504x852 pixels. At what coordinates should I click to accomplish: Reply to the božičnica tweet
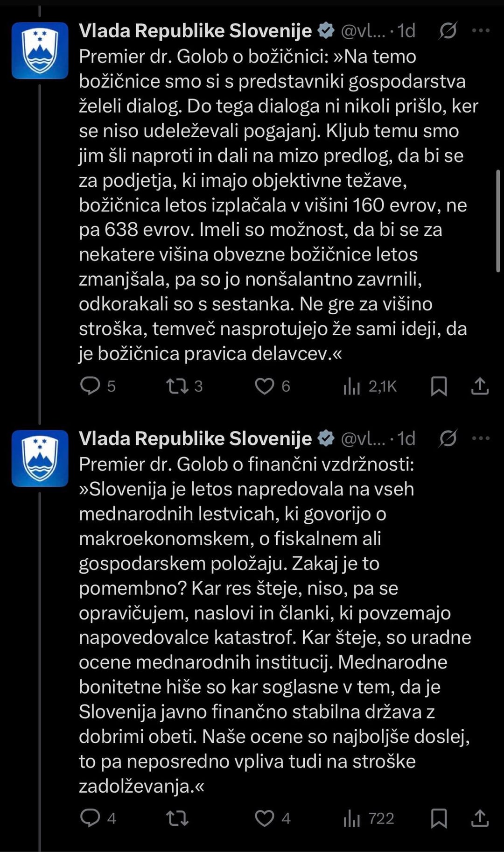[x=90, y=386]
